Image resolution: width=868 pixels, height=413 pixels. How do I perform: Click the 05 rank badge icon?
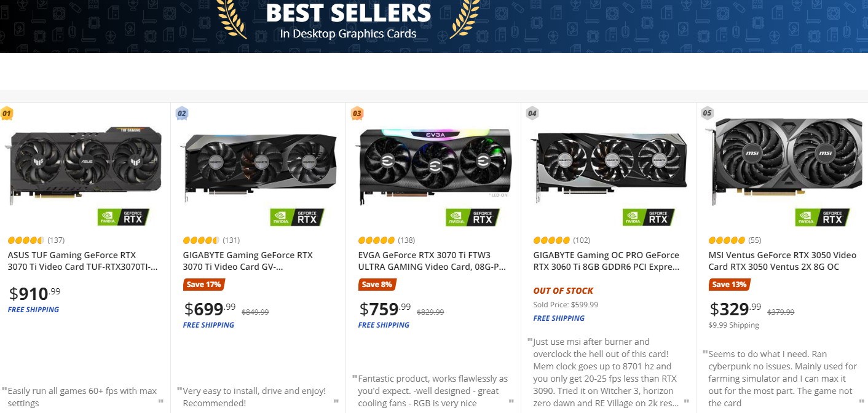pos(708,113)
